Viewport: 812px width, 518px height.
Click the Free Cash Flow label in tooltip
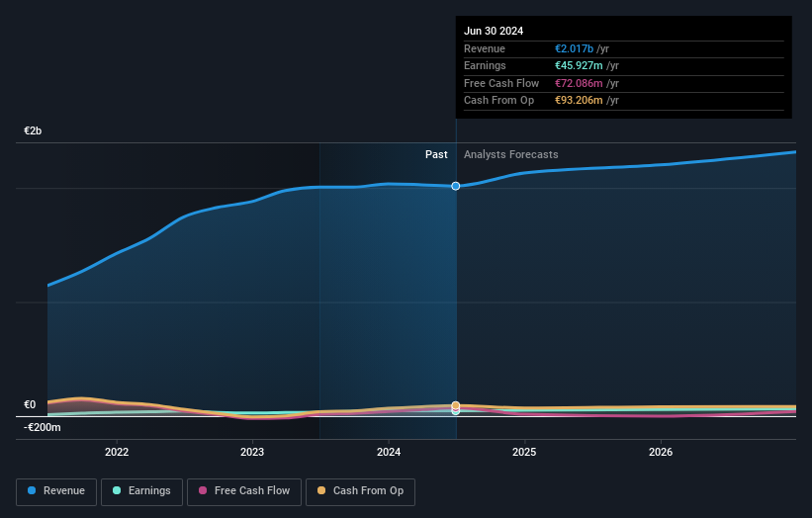pos(501,83)
